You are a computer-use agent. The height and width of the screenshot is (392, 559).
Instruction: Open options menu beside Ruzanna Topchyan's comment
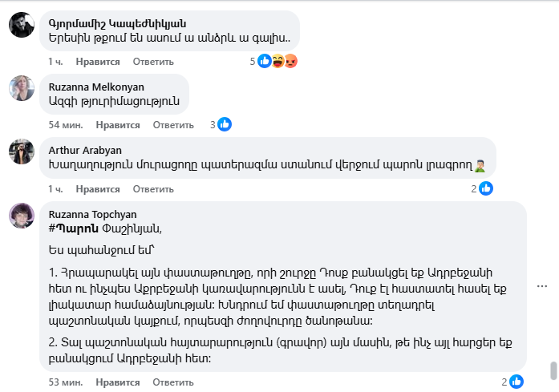point(544,286)
